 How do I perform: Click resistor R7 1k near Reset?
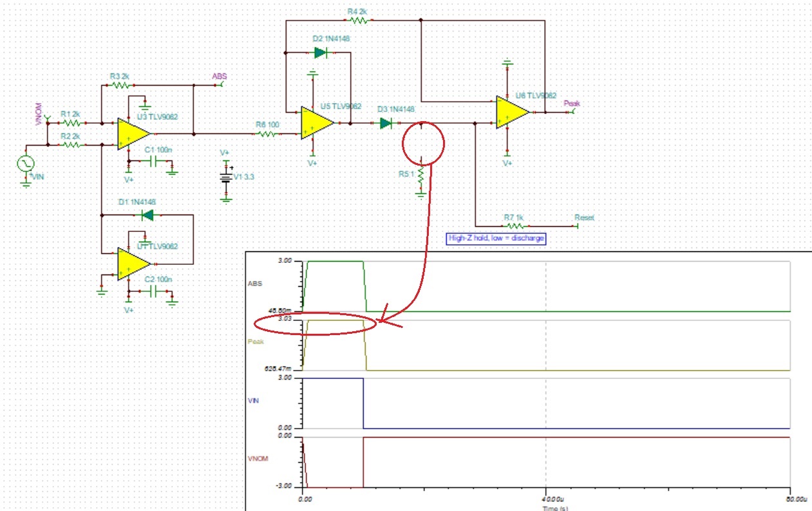click(513, 226)
